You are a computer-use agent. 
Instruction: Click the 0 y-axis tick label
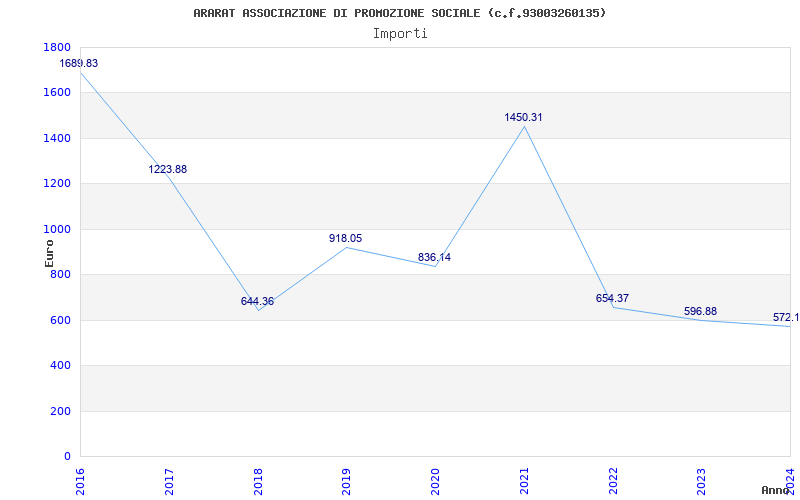click(x=67, y=457)
